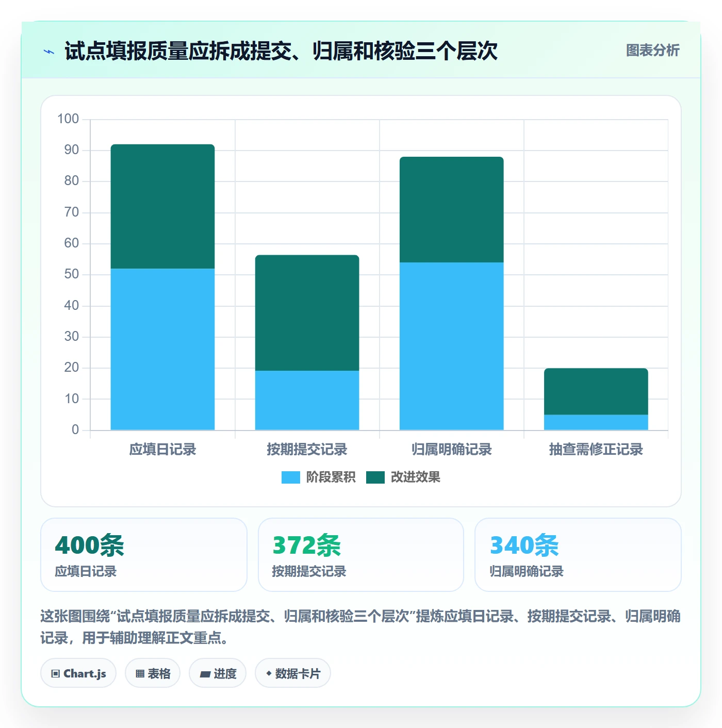The height and width of the screenshot is (728, 722).
Task: Click the chart title 试点填报质量应拆成提交
Action: [281, 51]
